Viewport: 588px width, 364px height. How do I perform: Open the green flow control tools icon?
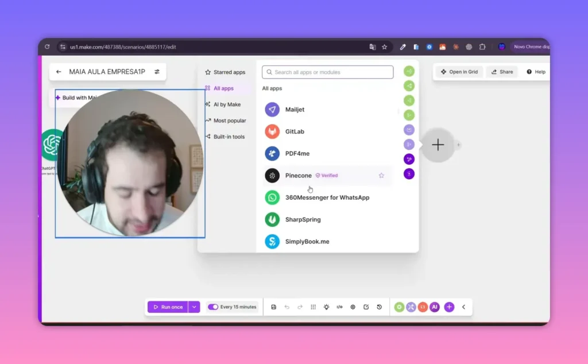coord(399,307)
